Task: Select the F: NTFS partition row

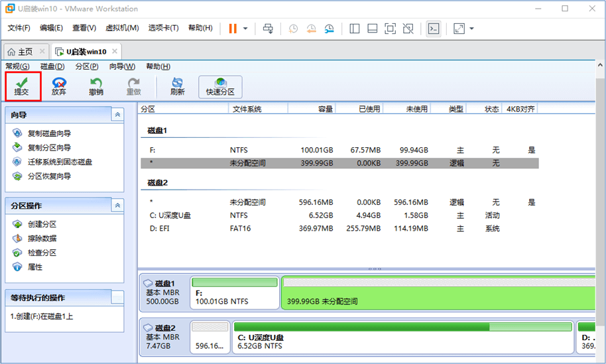Action: [339, 150]
